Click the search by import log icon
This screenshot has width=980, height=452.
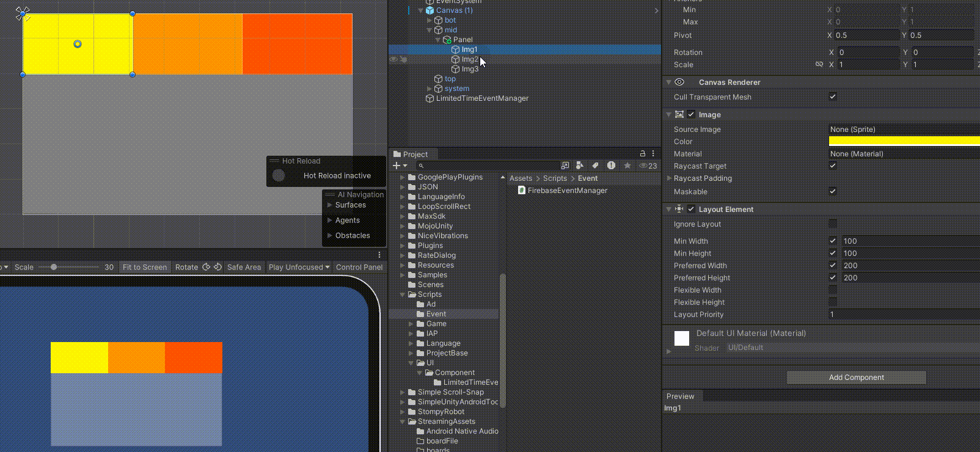point(611,166)
